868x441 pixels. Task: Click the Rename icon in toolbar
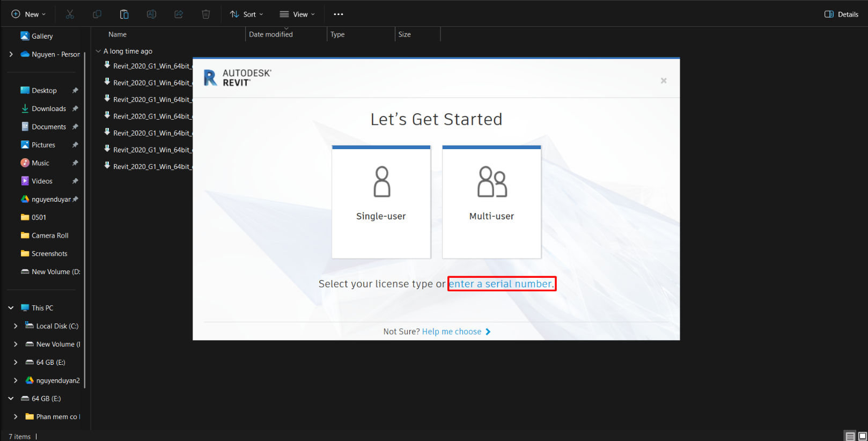coord(151,14)
